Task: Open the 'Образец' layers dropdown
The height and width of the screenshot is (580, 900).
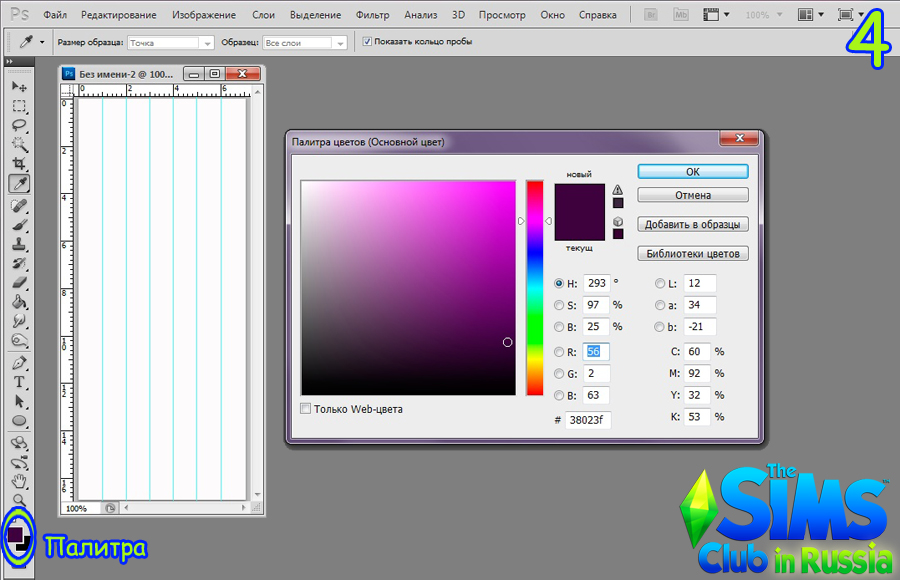Action: (x=306, y=42)
